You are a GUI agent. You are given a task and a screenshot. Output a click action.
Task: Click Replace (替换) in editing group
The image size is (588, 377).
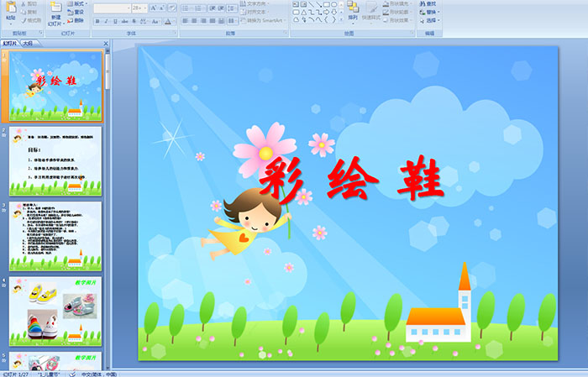click(x=429, y=12)
